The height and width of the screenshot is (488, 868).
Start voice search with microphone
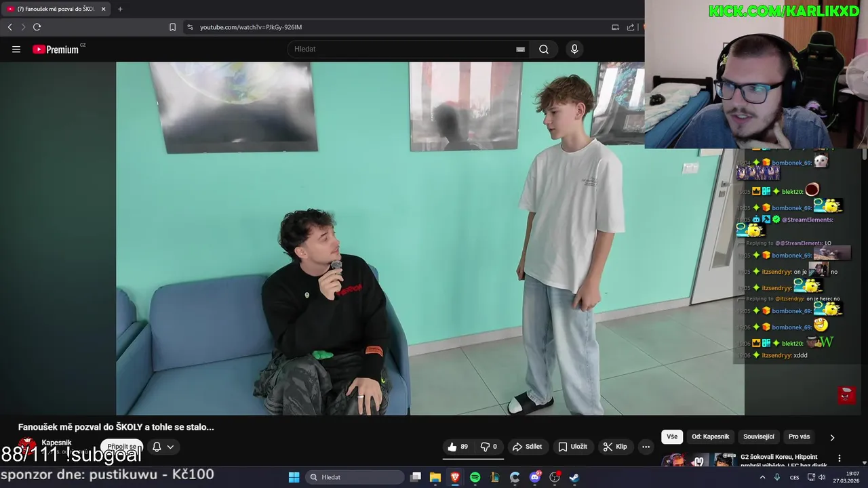[574, 49]
